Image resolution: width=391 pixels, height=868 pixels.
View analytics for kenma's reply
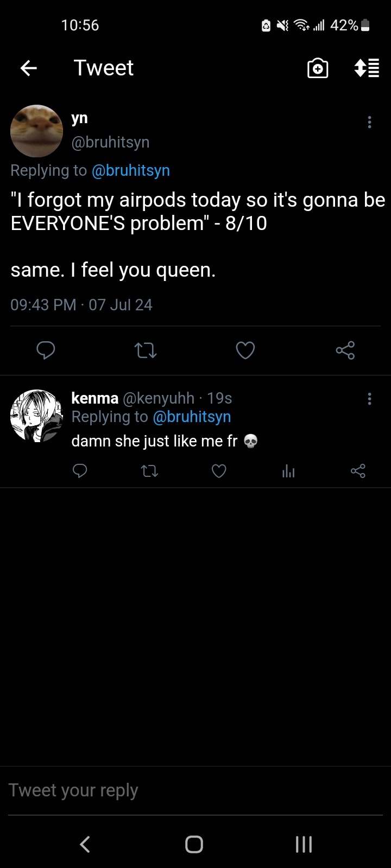(288, 471)
